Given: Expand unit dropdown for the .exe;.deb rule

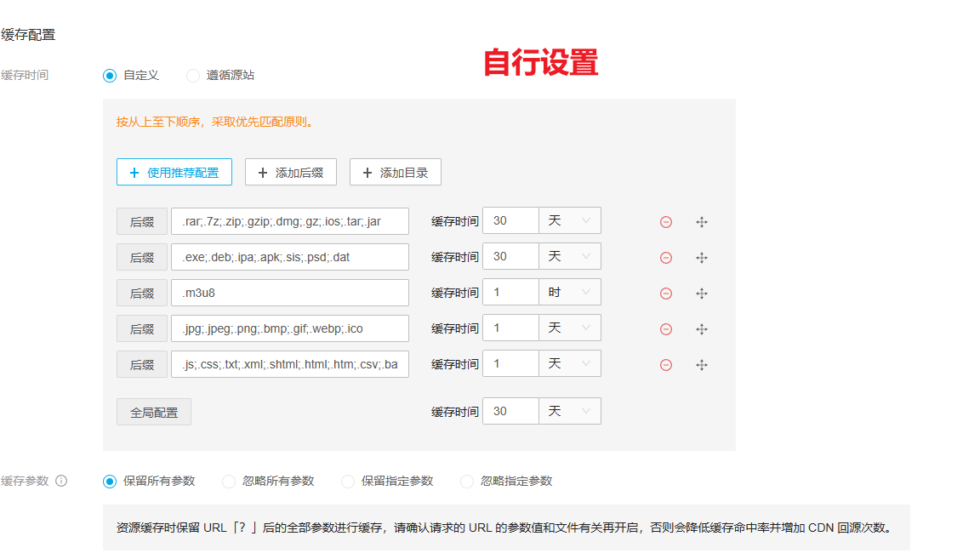Looking at the screenshot, I should pyautogui.click(x=570, y=256).
